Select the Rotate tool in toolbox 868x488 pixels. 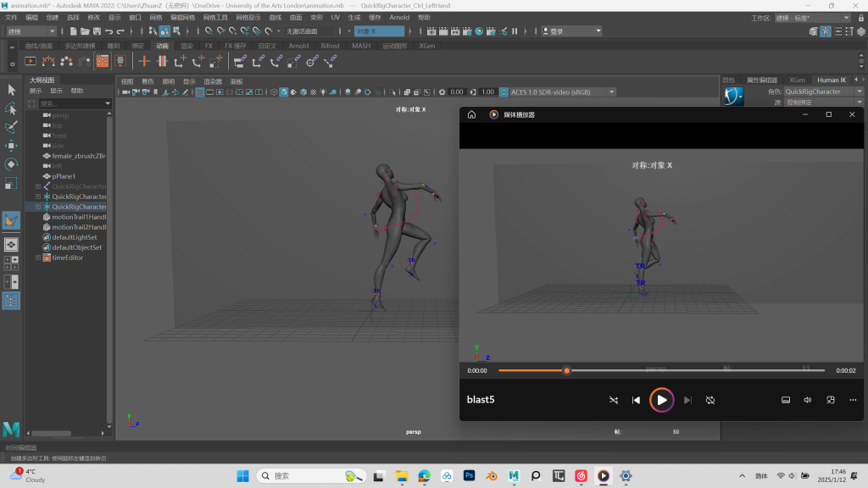tap(11, 164)
